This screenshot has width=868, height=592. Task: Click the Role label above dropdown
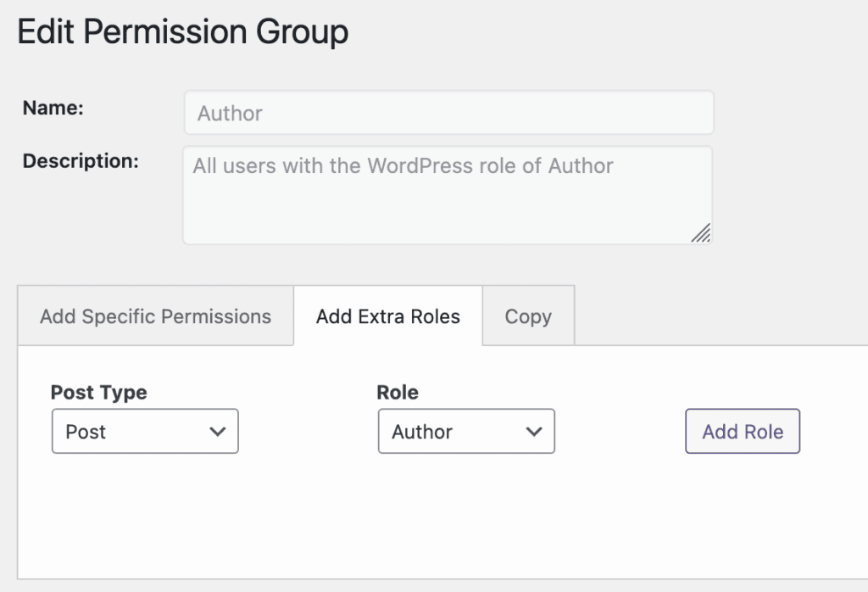pyautogui.click(x=397, y=393)
